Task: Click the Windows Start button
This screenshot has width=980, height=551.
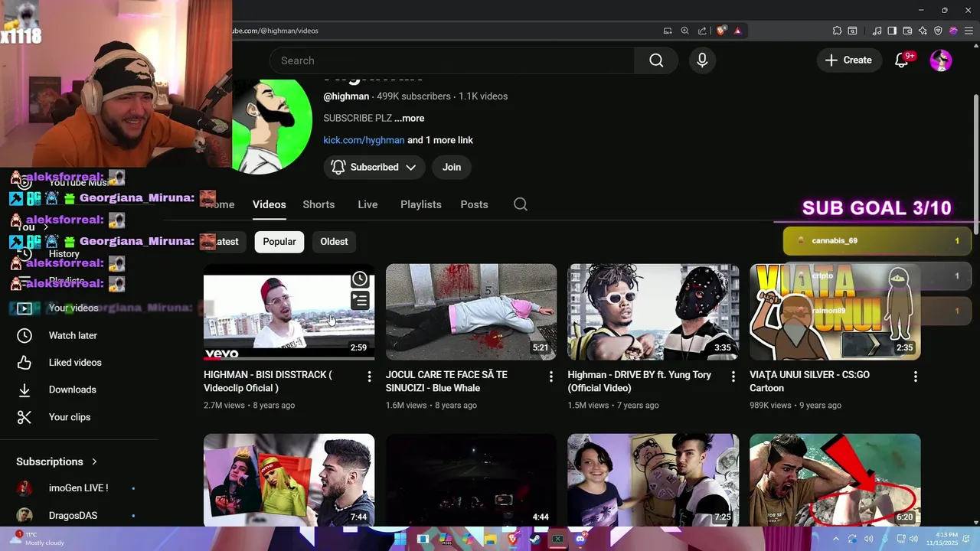Action: click(400, 539)
